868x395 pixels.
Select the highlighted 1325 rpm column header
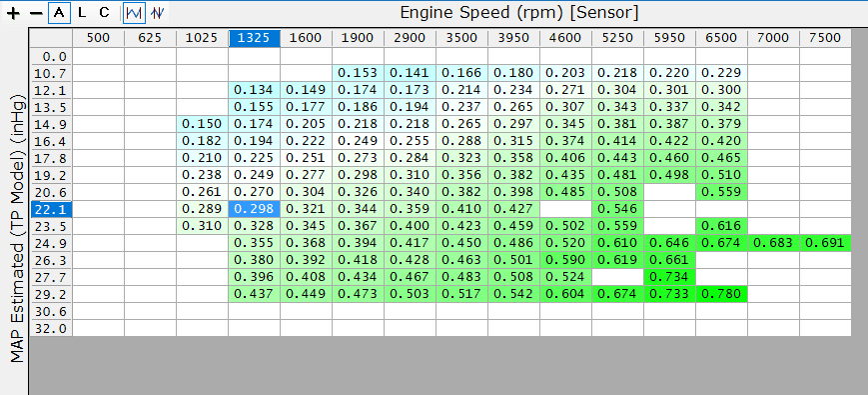pos(254,38)
